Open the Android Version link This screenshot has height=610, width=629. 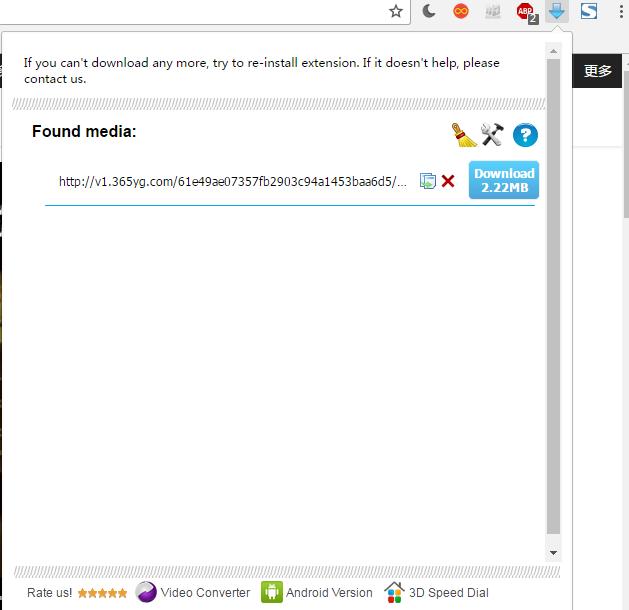pyautogui.click(x=329, y=592)
